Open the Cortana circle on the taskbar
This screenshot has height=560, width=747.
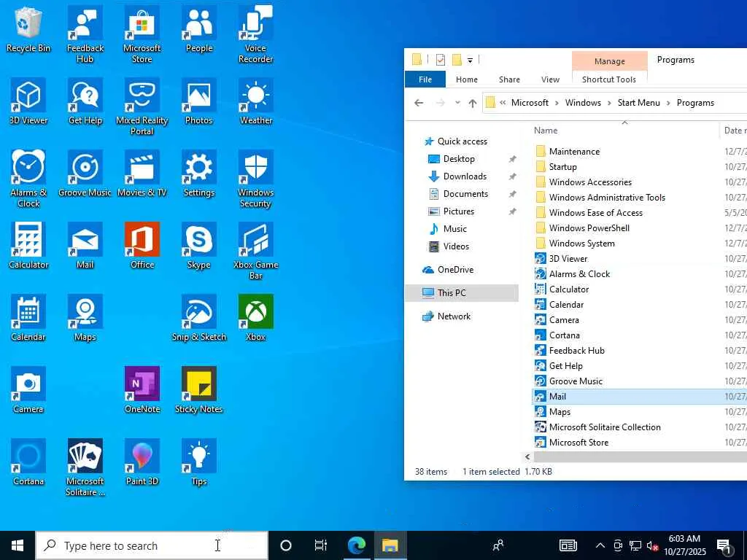click(285, 545)
